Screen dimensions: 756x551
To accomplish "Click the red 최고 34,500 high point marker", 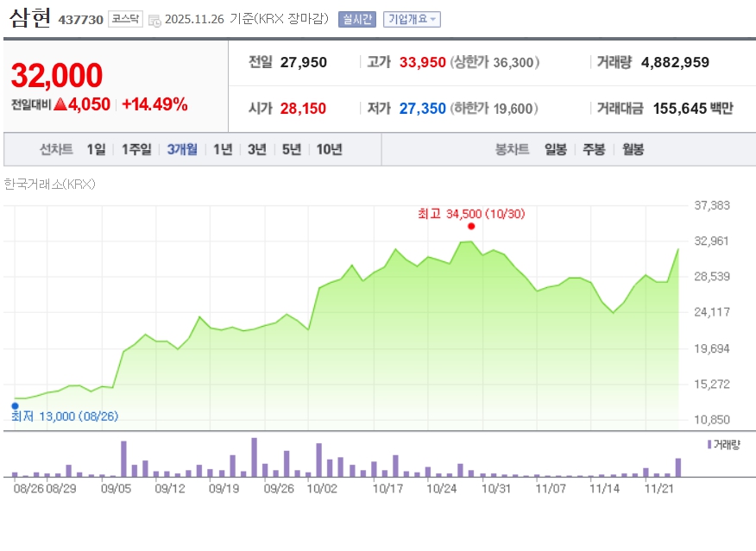I will 470,226.
